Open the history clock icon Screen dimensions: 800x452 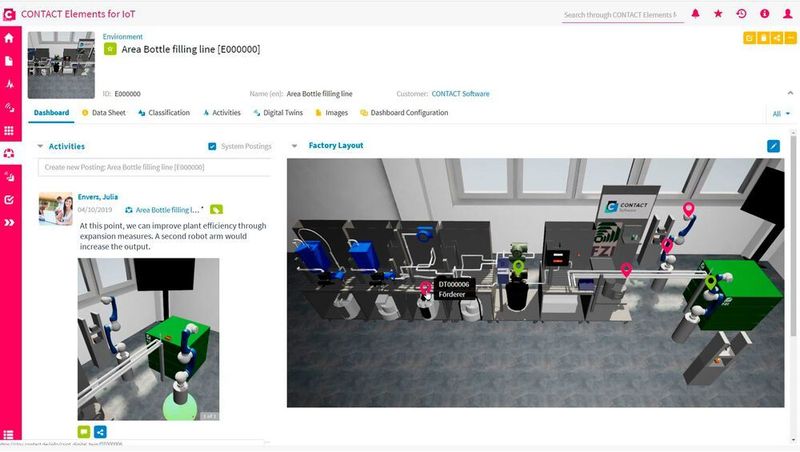741,14
